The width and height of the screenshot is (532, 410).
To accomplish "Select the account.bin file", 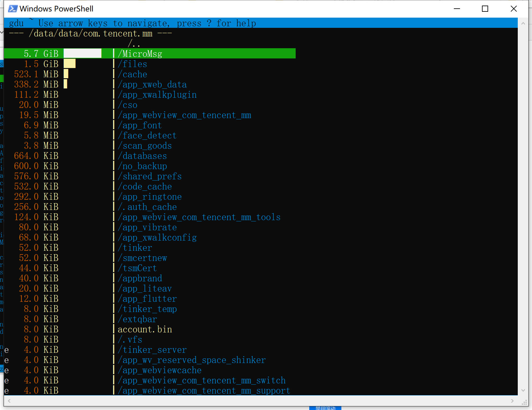I will tap(145, 329).
